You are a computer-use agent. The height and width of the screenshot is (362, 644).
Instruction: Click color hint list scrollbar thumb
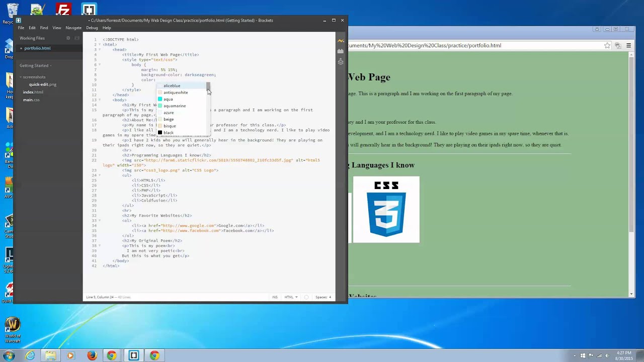tap(208, 87)
